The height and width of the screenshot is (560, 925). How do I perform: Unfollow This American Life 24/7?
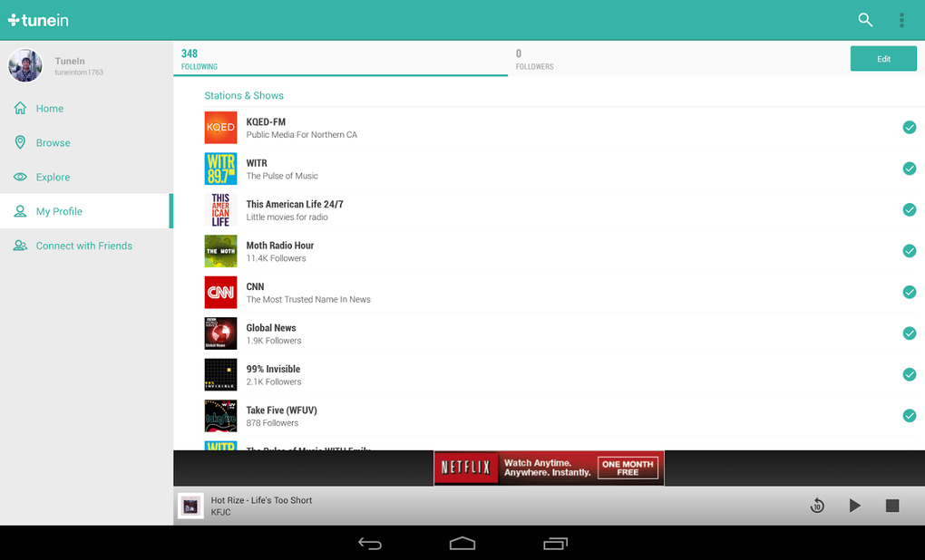[x=910, y=209]
